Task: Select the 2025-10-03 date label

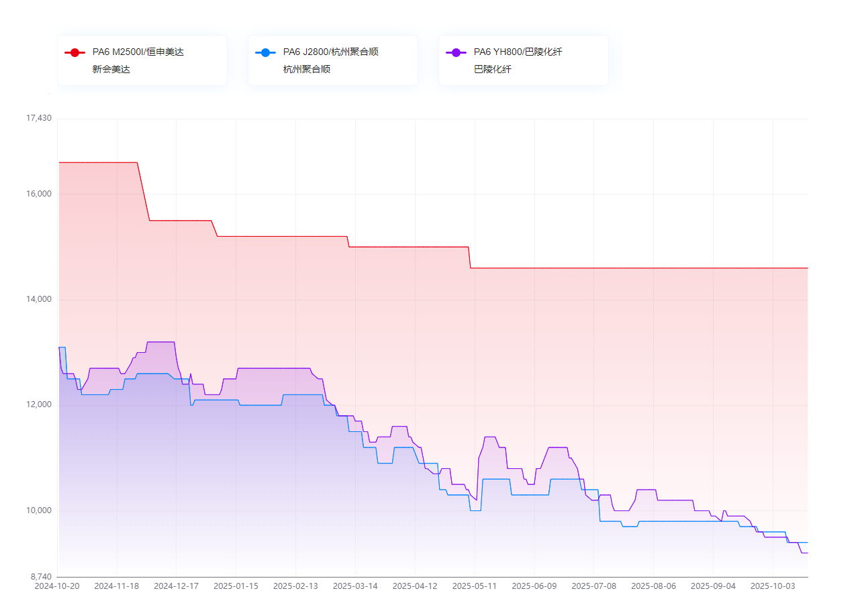Action: 773,586
